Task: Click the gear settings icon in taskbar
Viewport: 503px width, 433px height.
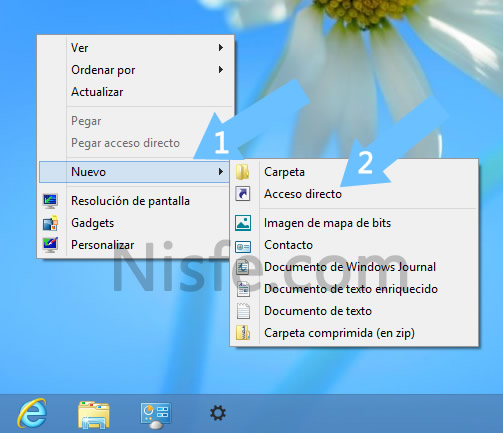Action: (x=218, y=413)
